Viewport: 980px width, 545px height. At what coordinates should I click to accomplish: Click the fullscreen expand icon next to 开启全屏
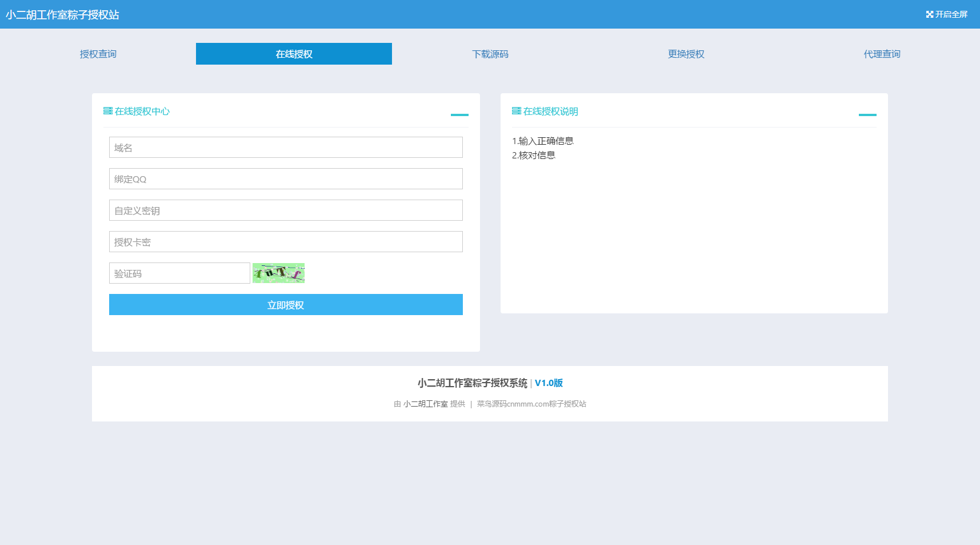coord(930,14)
